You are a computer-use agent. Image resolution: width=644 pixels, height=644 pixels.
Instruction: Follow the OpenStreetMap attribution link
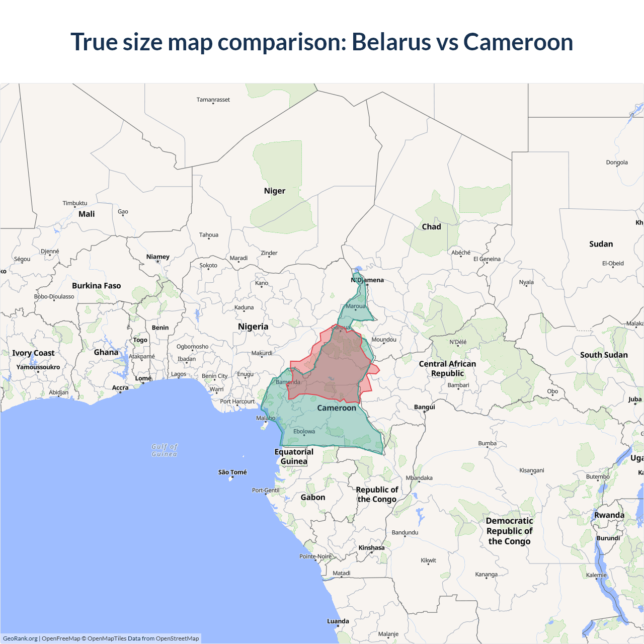[177, 638]
